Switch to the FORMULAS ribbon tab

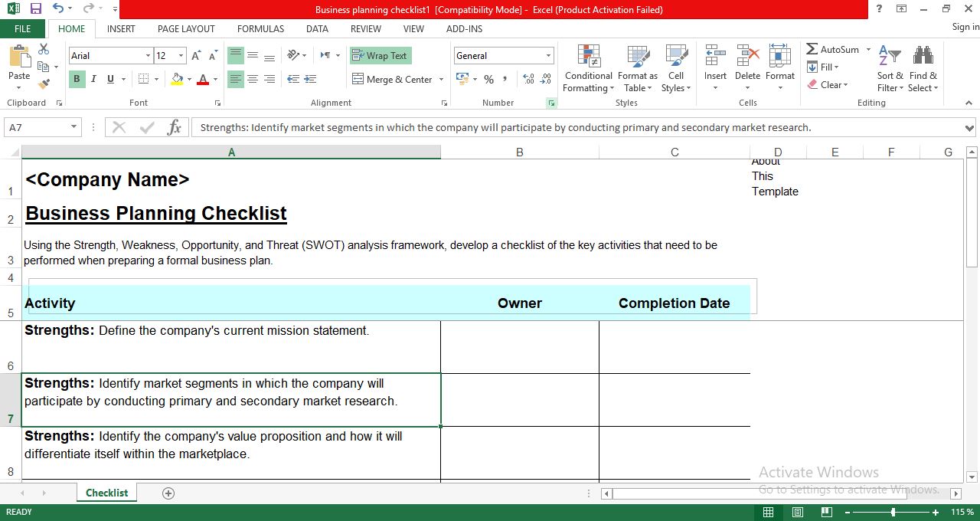[260, 28]
